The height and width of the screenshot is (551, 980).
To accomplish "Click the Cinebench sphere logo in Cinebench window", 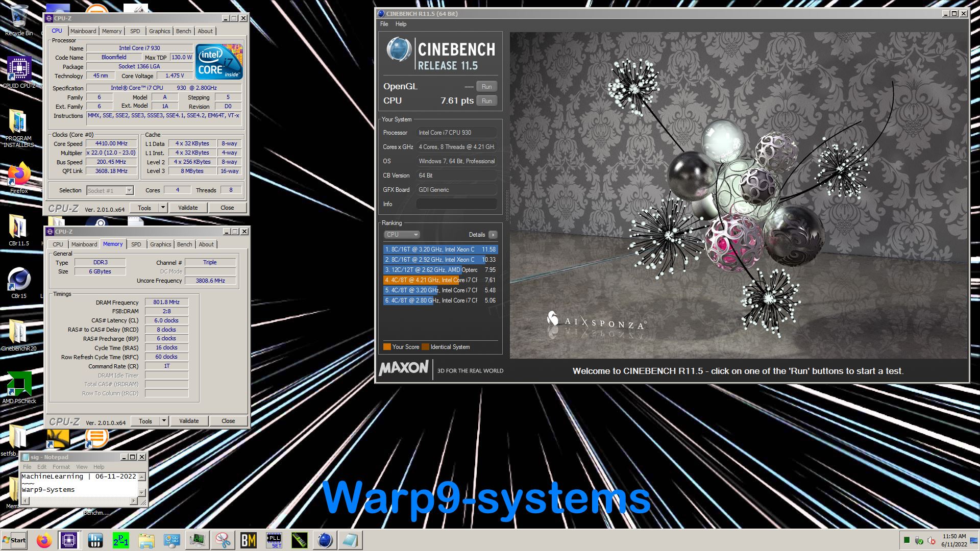I will (x=399, y=50).
